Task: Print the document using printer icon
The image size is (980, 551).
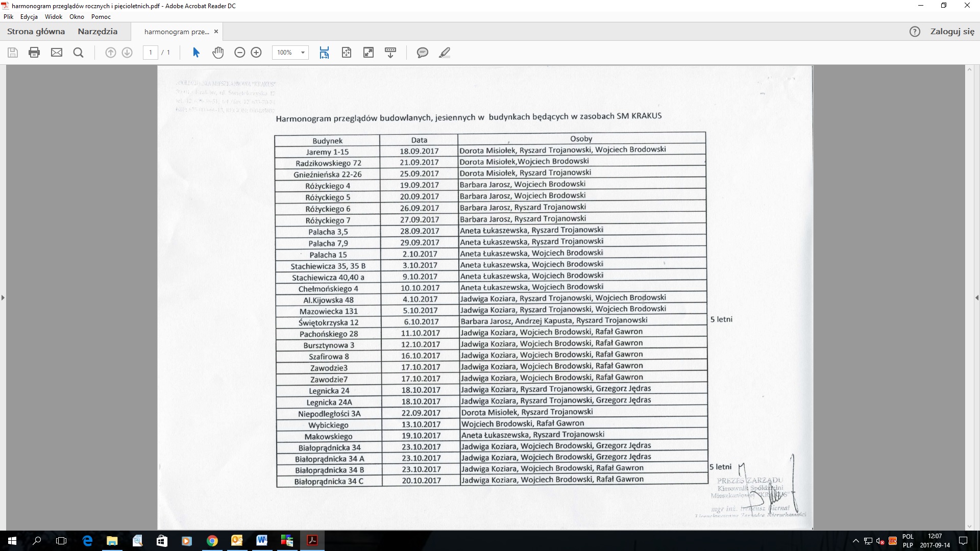Action: (x=34, y=53)
